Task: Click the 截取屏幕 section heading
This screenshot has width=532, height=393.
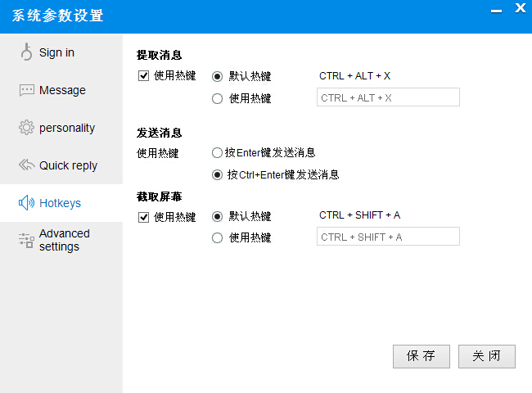Action: coord(159,196)
